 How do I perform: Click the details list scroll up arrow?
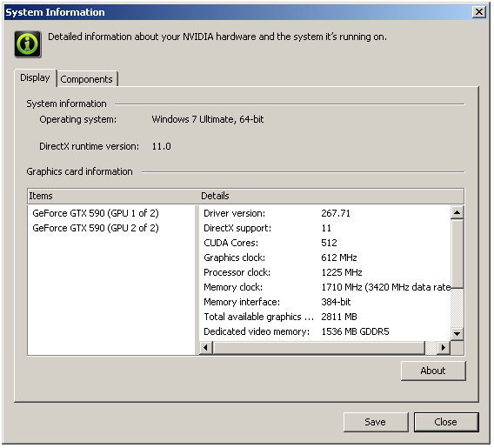point(457,212)
